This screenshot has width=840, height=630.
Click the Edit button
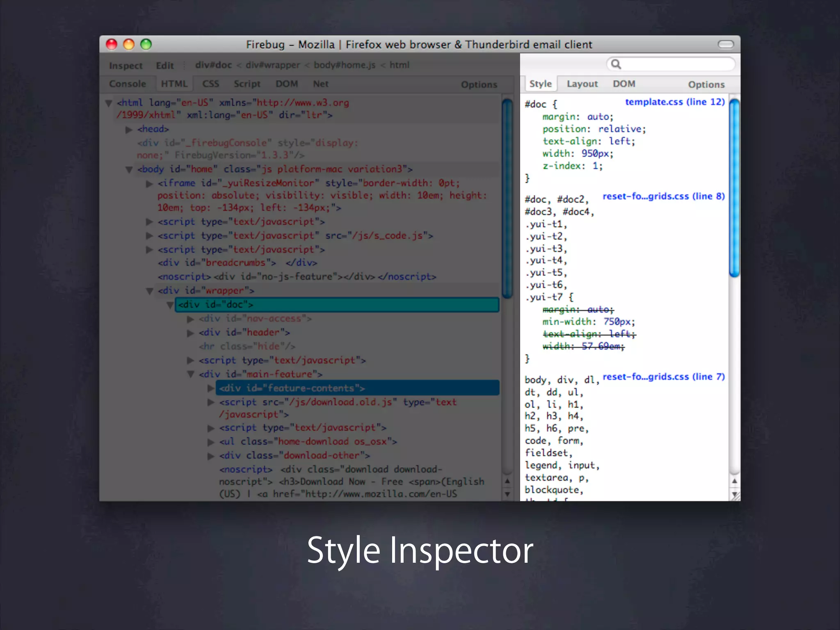point(164,66)
